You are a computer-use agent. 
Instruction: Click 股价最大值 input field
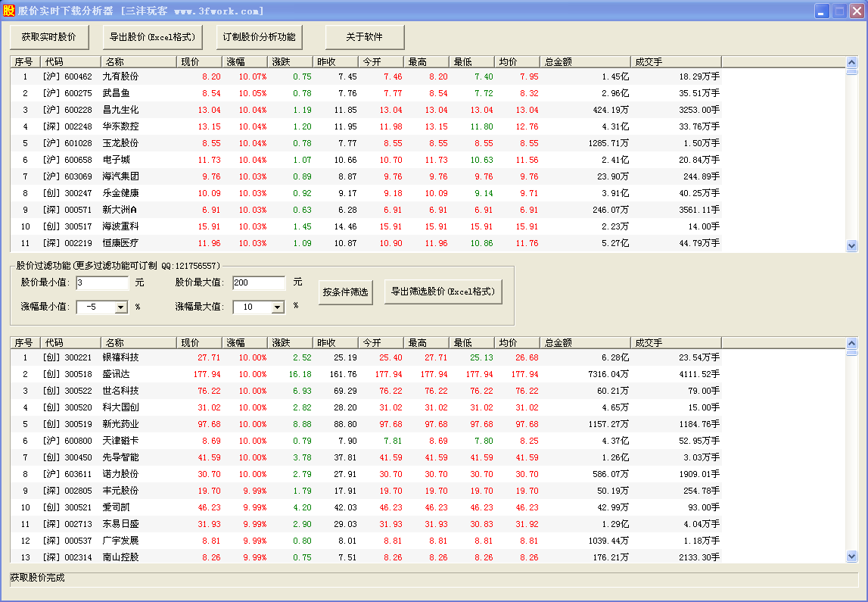tap(259, 283)
